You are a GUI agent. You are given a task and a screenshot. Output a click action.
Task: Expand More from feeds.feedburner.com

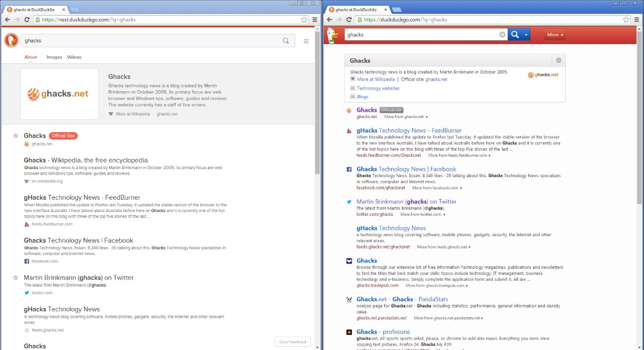click(x=459, y=156)
